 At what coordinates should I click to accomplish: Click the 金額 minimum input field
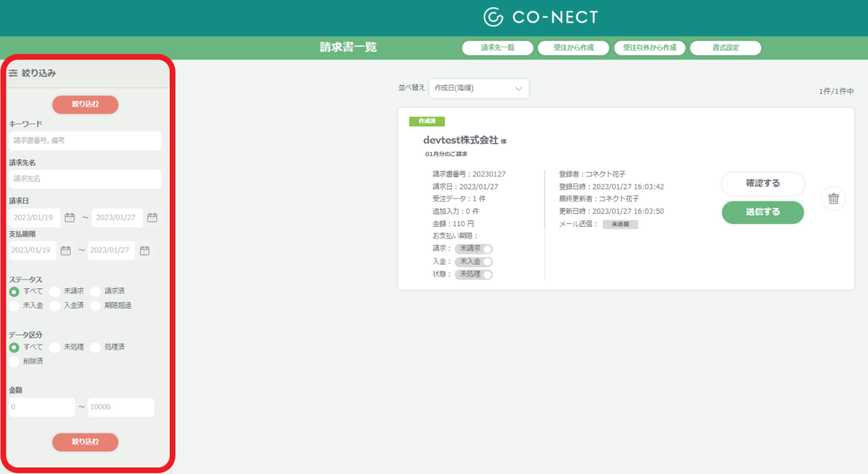pyautogui.click(x=42, y=408)
